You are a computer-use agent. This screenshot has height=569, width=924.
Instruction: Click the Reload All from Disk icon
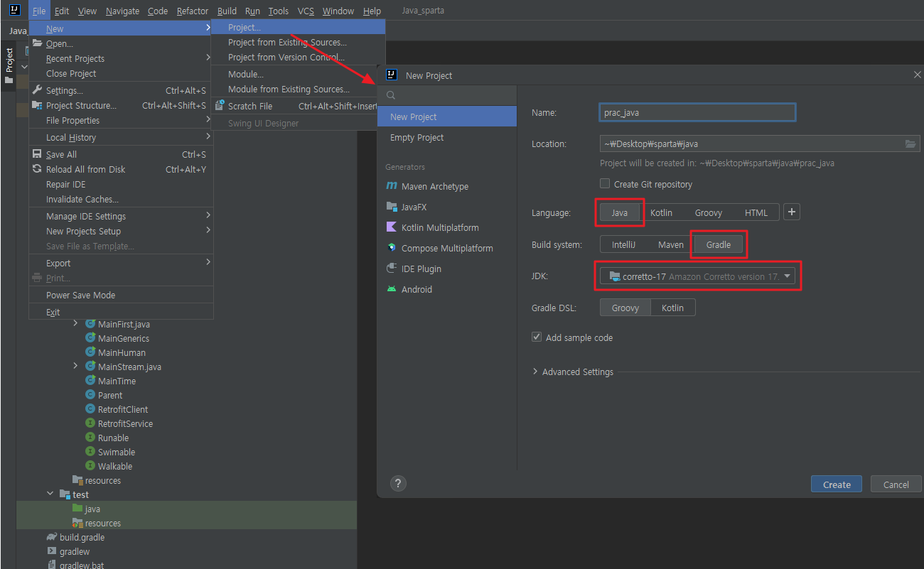(38, 169)
